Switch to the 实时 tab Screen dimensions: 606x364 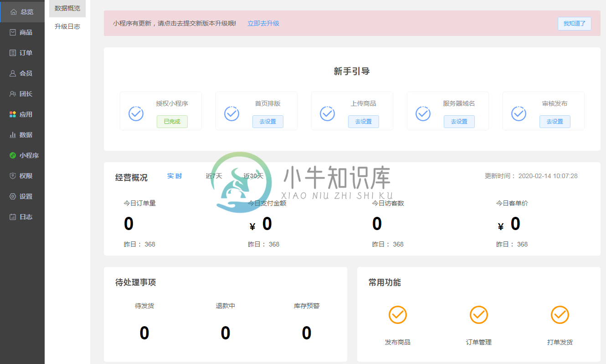(x=175, y=176)
